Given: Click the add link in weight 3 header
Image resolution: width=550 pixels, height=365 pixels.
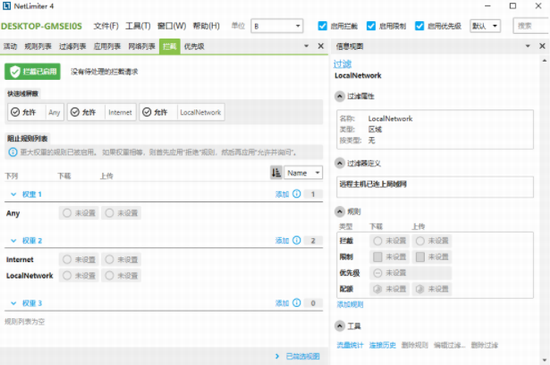Looking at the screenshot, I should coord(282,303).
